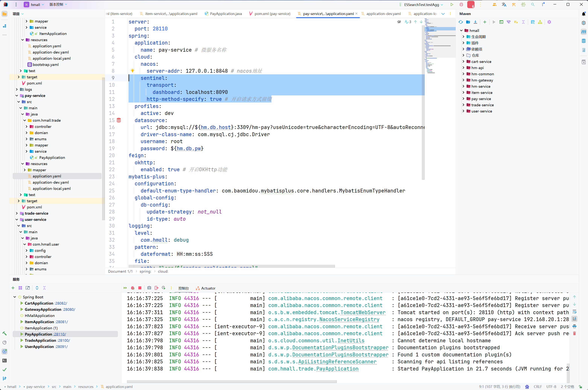Click thread dump camera icon

click(x=149, y=288)
